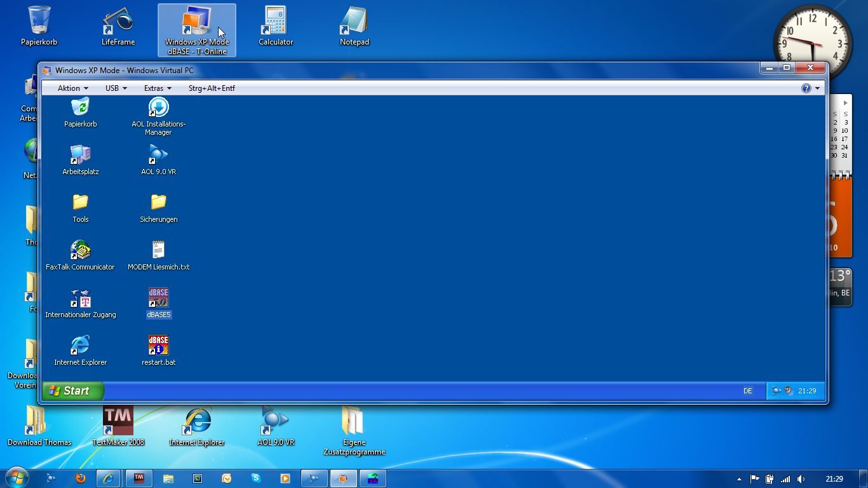Open the dBASE5 icon in XP Mode

(158, 299)
